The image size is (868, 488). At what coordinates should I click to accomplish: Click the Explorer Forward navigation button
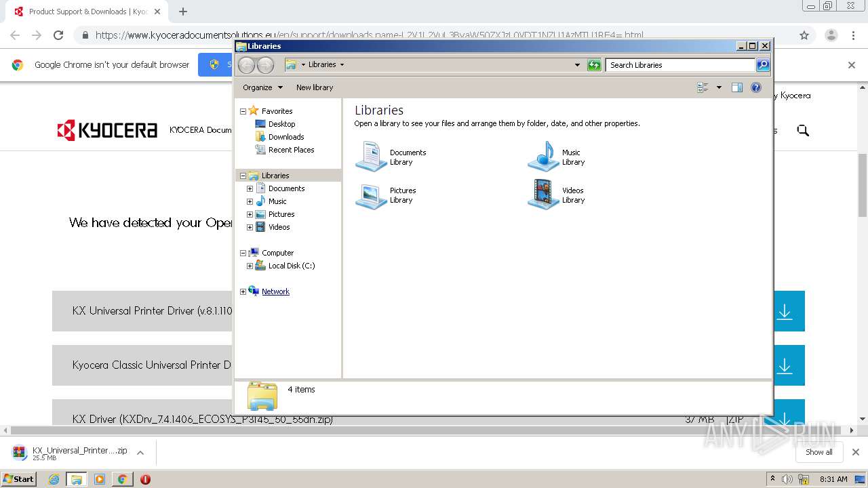tap(265, 65)
